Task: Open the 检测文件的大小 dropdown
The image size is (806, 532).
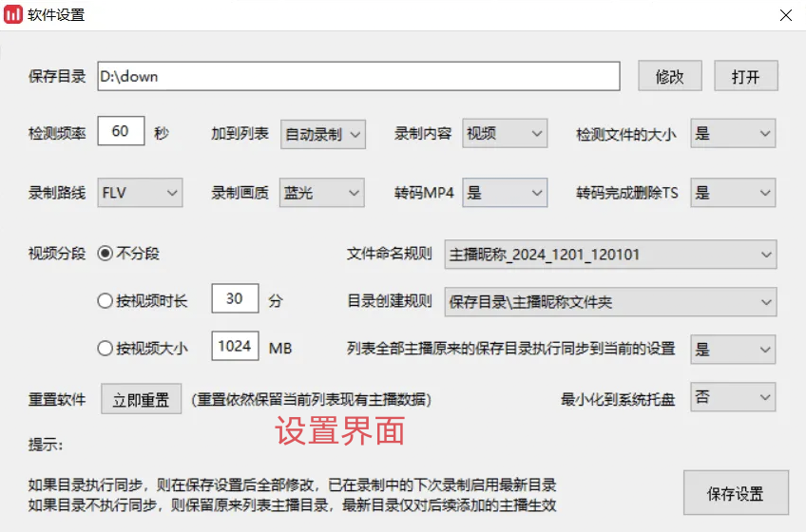Action: [733, 133]
